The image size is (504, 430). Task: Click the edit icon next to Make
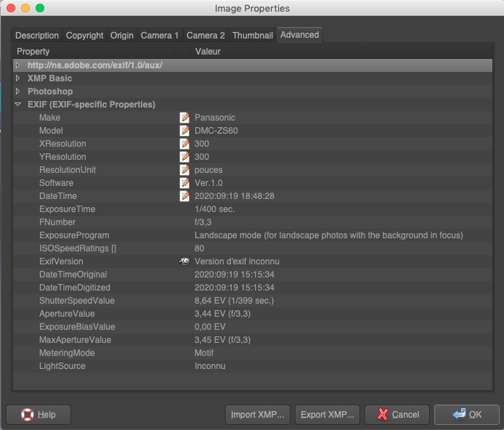click(185, 118)
